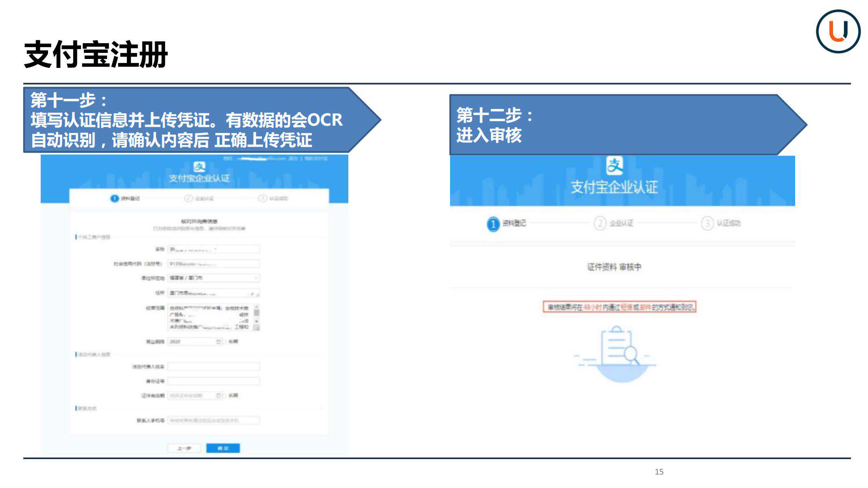
Task: Click the 个体工商户信息 section heading
Action: point(94,237)
